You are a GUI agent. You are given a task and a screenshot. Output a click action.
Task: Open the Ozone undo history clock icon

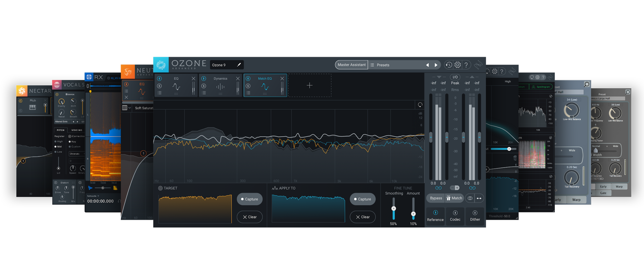(x=449, y=65)
